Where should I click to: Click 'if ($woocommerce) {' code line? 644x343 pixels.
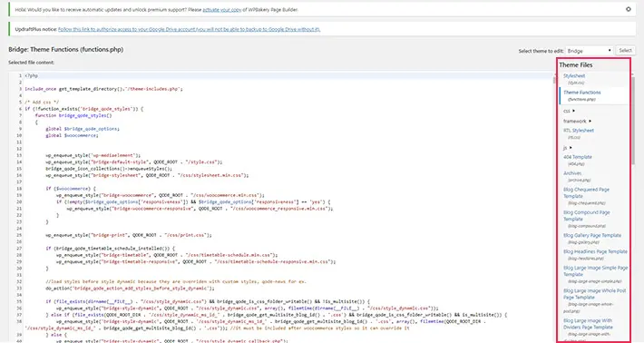(x=70, y=189)
